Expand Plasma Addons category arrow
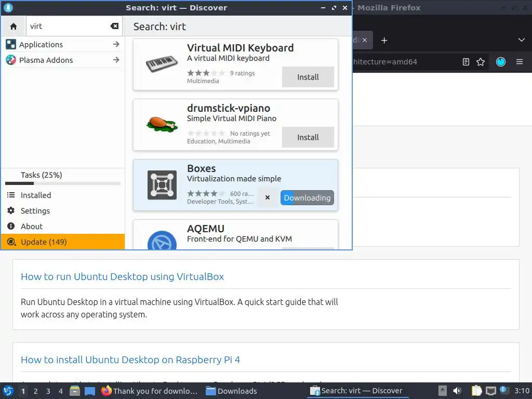 [x=116, y=60]
